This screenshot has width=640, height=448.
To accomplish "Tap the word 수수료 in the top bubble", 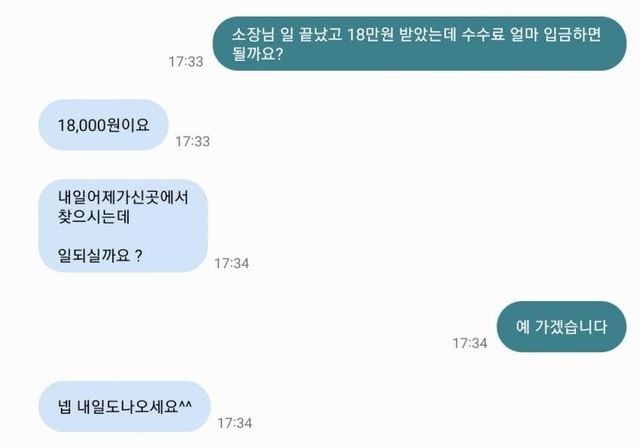I will pyautogui.click(x=482, y=34).
